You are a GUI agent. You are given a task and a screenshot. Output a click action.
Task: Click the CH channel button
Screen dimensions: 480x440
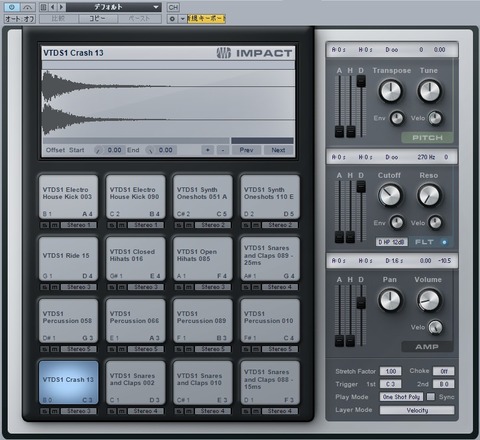173,7
